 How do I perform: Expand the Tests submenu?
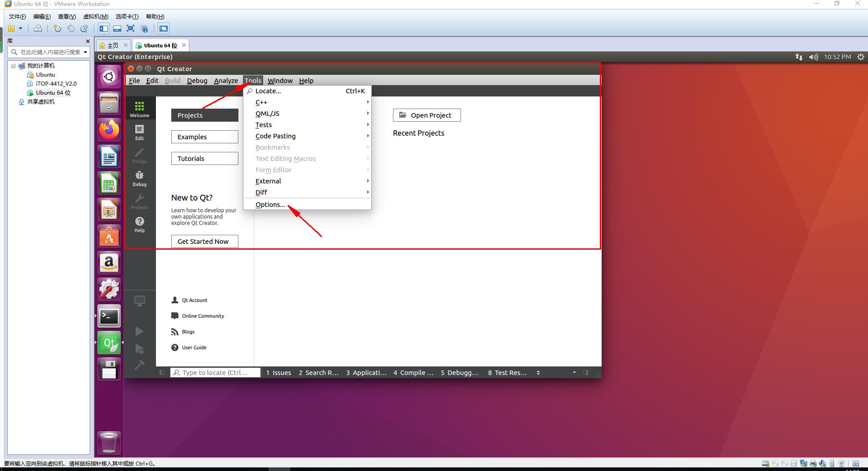click(307, 125)
